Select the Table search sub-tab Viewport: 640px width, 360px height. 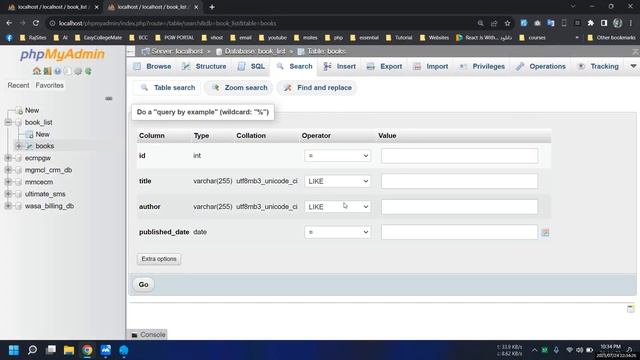click(167, 88)
